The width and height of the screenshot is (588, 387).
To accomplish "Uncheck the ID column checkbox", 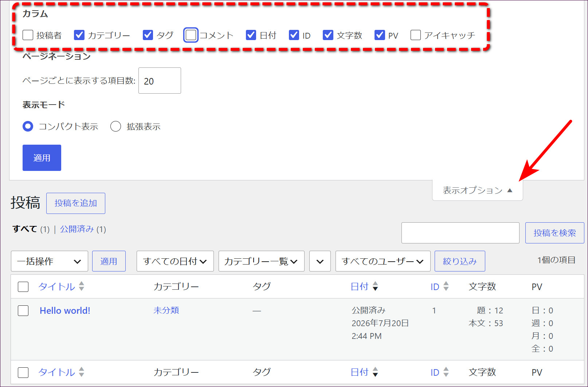I will [x=294, y=35].
